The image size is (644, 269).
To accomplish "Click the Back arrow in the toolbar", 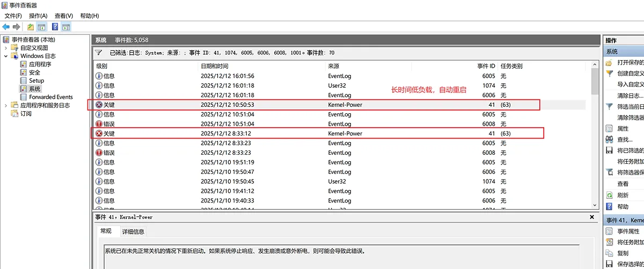I will 6,27.
